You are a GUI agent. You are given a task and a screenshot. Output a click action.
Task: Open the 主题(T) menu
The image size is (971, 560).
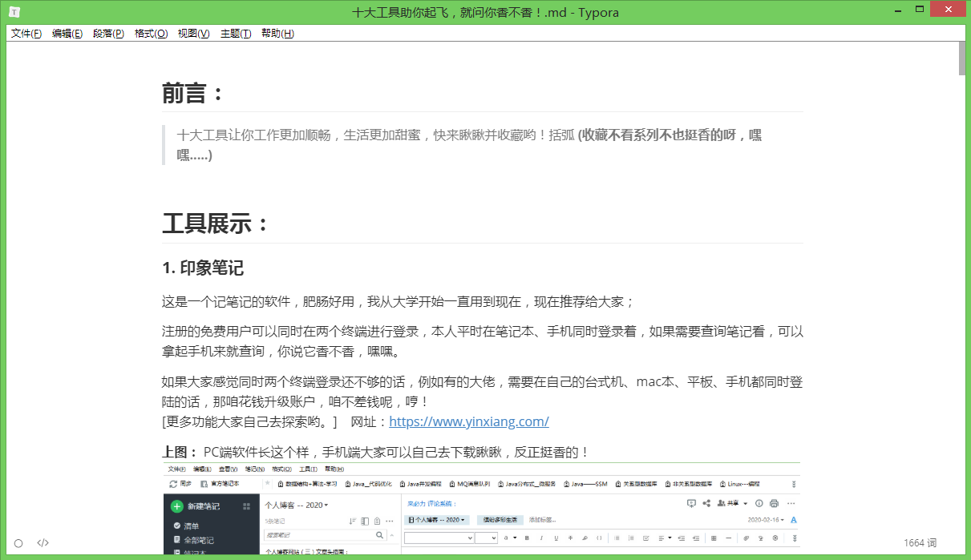[x=235, y=34]
